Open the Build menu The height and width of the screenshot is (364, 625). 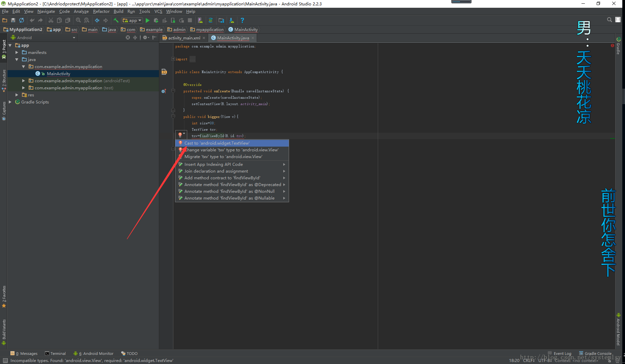118,11
